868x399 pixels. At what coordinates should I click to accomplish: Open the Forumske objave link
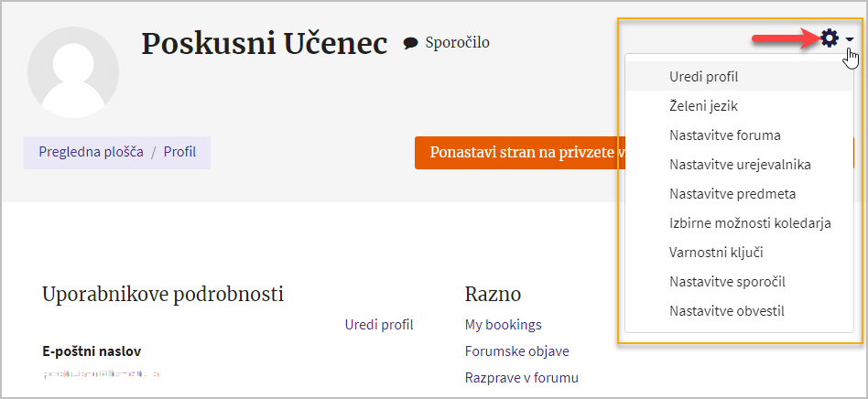pyautogui.click(x=517, y=350)
